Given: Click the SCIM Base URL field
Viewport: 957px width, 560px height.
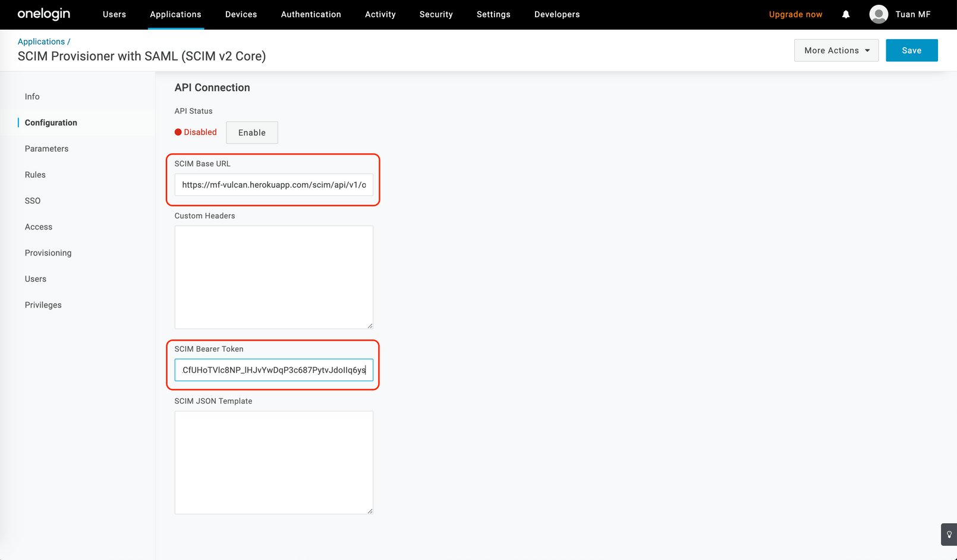Looking at the screenshot, I should tap(274, 185).
